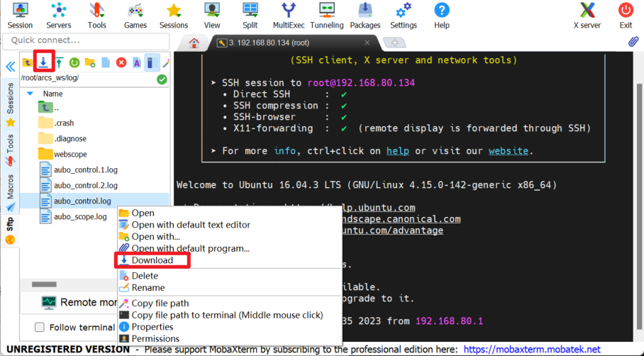Open the Servers toolbar icon
Screen dimensions: 644x356
(x=58, y=16)
